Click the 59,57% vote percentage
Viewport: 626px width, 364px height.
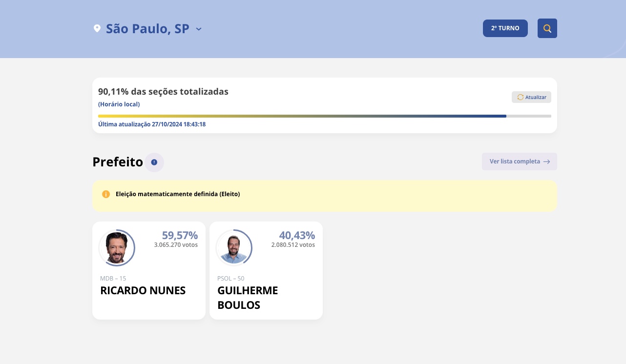pyautogui.click(x=180, y=235)
